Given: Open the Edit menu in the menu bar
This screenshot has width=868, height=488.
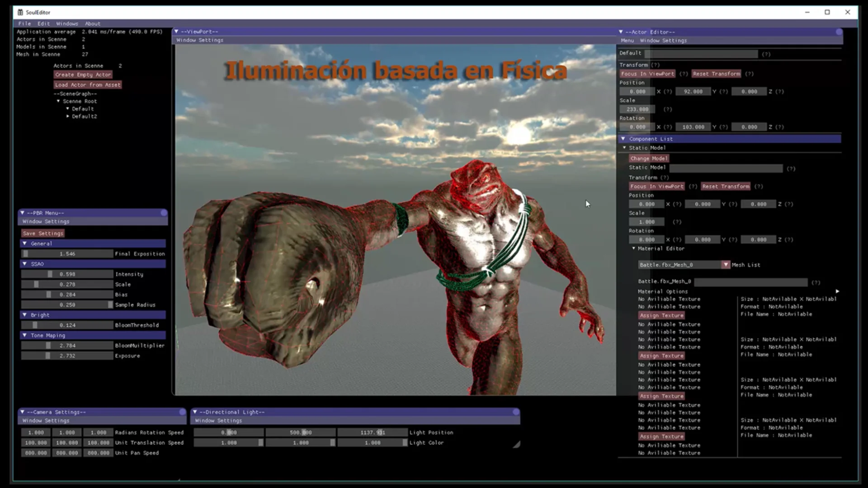Looking at the screenshot, I should pyautogui.click(x=43, y=23).
